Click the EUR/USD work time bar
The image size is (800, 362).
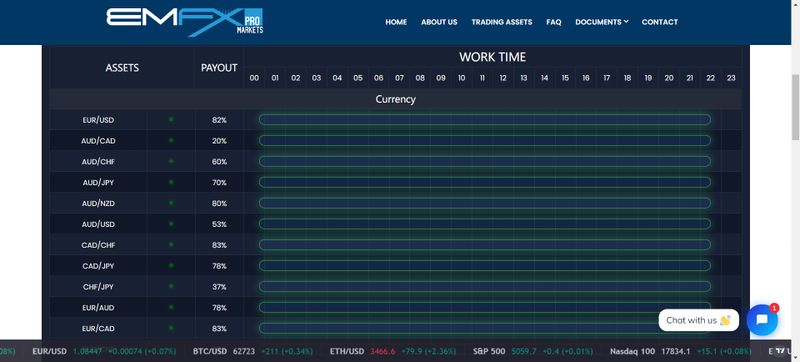(485, 119)
